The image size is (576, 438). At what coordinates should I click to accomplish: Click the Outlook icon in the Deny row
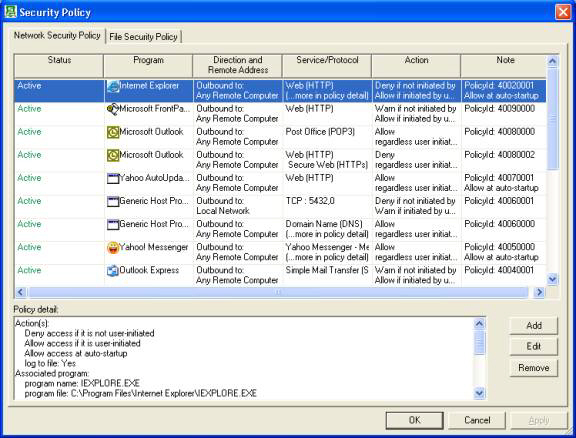pyautogui.click(x=113, y=155)
